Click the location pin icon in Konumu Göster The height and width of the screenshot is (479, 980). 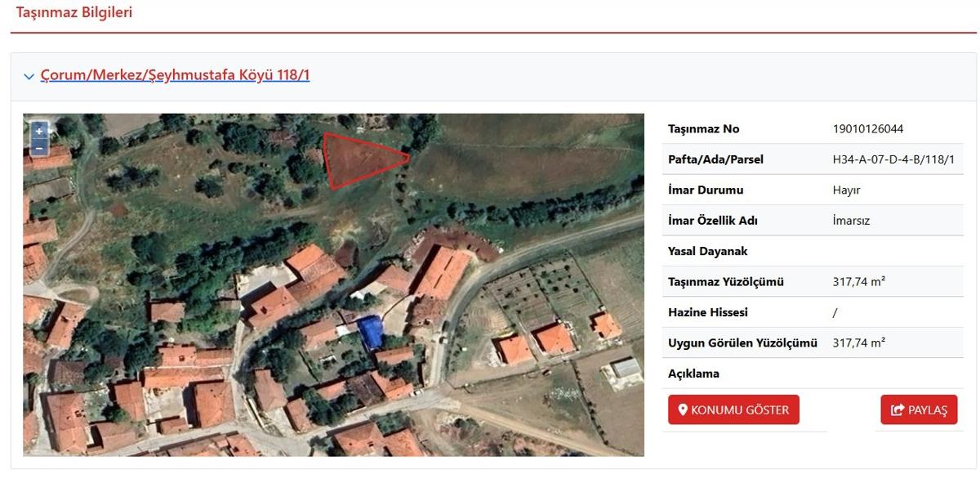coord(684,410)
